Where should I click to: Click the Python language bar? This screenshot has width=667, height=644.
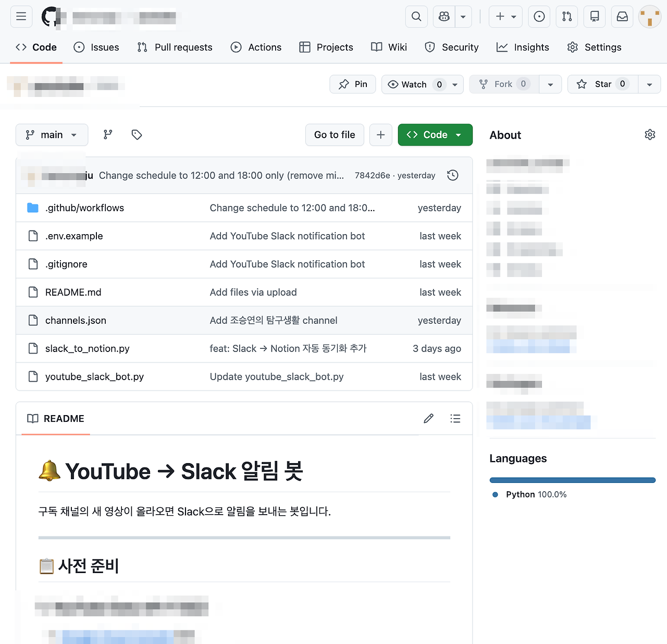coord(572,480)
